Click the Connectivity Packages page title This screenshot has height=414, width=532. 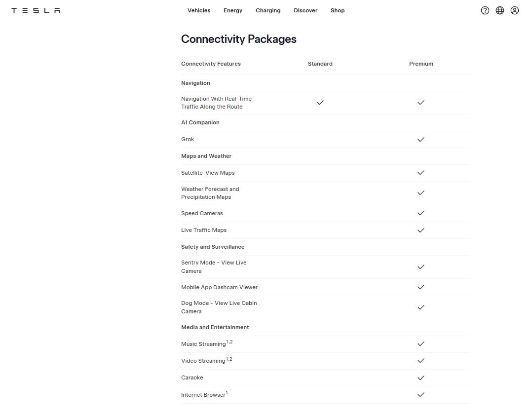238,38
